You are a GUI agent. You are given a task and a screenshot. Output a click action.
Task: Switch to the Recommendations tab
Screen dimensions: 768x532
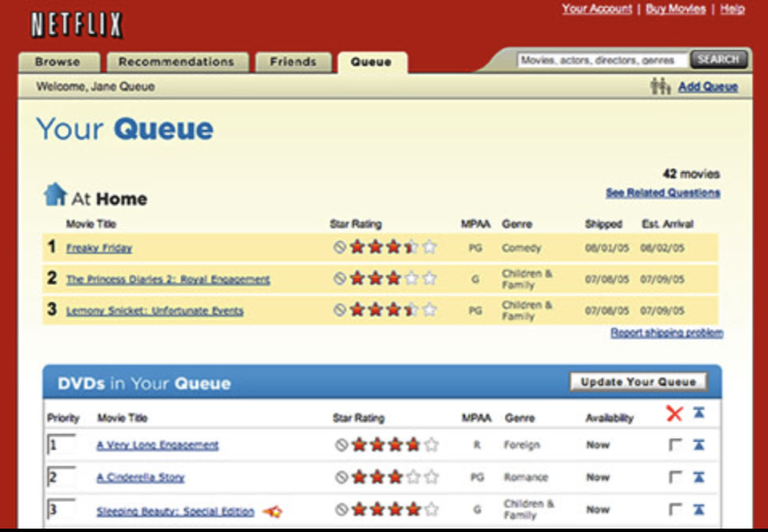click(x=177, y=62)
